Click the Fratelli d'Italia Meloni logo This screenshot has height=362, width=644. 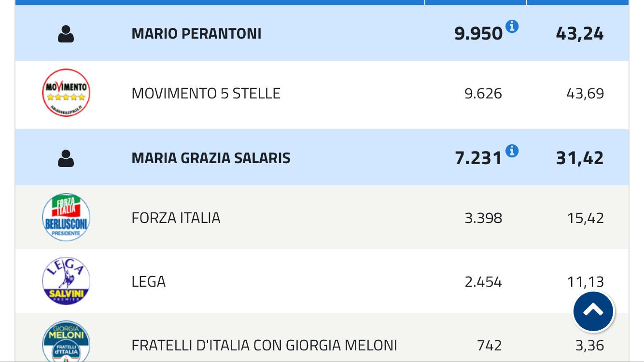[x=66, y=342]
